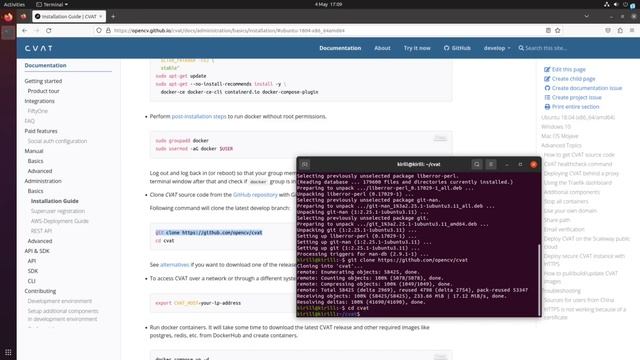Open Terminal app menu in top bar
The image size is (640, 360).
coord(52,4)
